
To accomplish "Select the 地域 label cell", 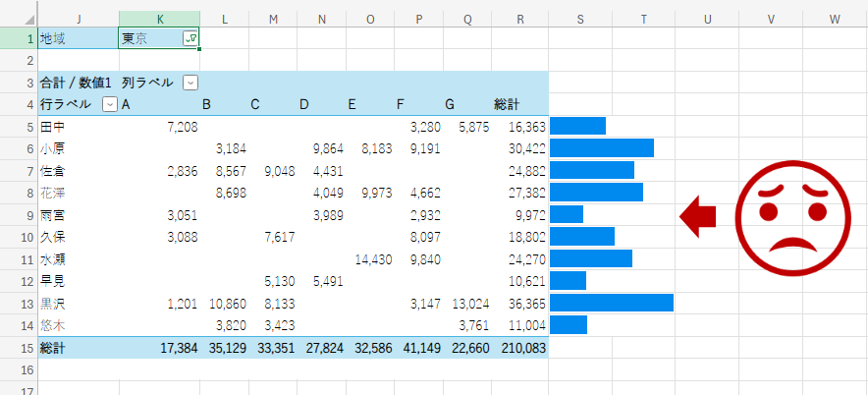I will [x=78, y=38].
